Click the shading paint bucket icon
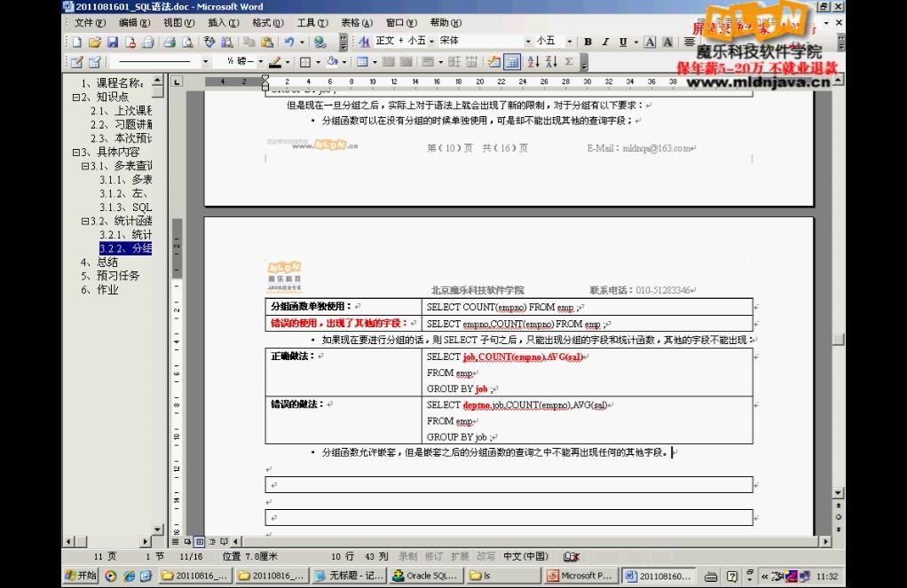This screenshot has width=907, height=588. 332,62
